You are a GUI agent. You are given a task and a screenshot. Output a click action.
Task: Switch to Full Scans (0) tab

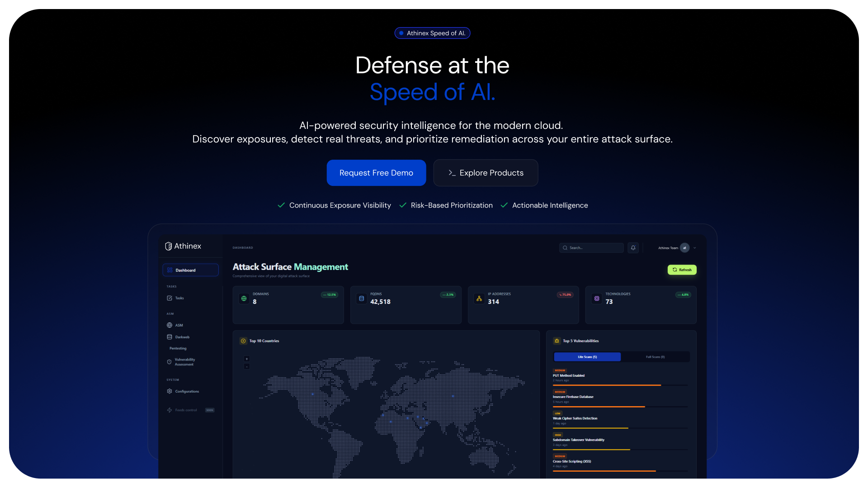pyautogui.click(x=655, y=357)
